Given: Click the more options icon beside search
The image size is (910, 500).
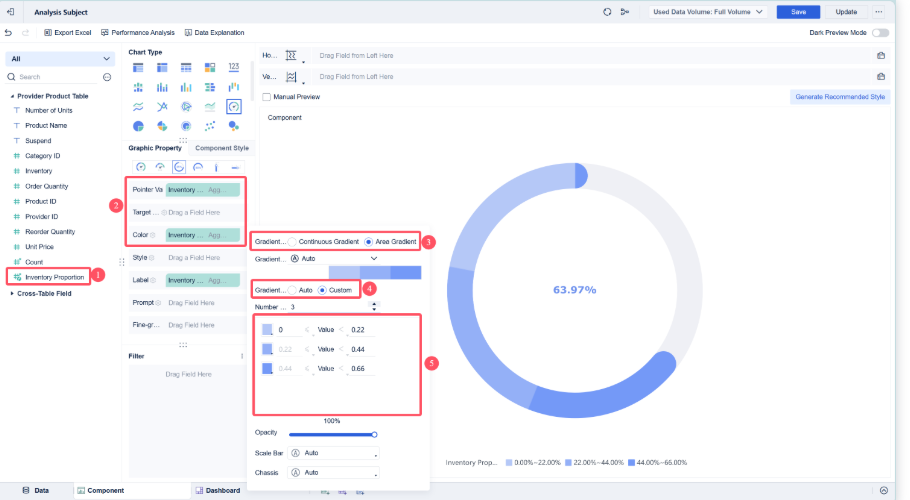Looking at the screenshot, I should click(x=107, y=76).
